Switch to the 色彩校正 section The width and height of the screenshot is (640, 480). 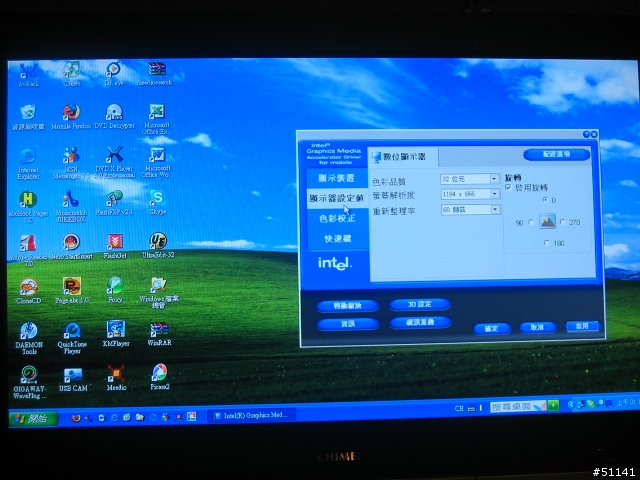(x=337, y=218)
